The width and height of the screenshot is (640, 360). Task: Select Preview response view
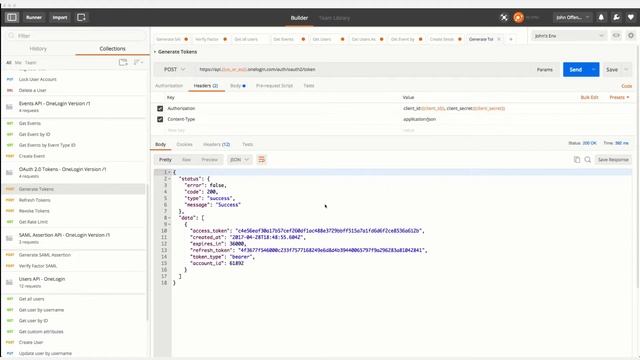click(x=209, y=160)
